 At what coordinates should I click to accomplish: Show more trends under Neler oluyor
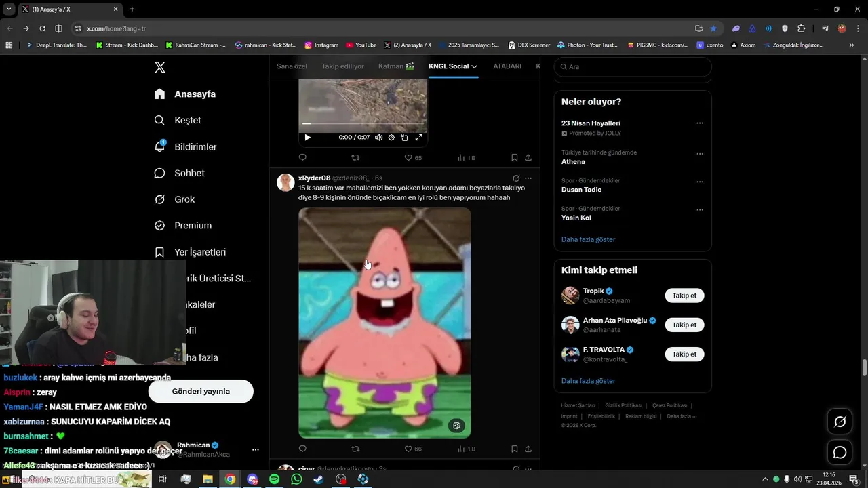click(588, 239)
